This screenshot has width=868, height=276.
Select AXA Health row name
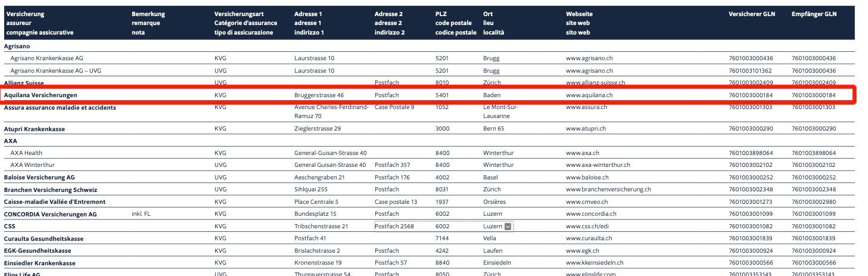[27, 153]
